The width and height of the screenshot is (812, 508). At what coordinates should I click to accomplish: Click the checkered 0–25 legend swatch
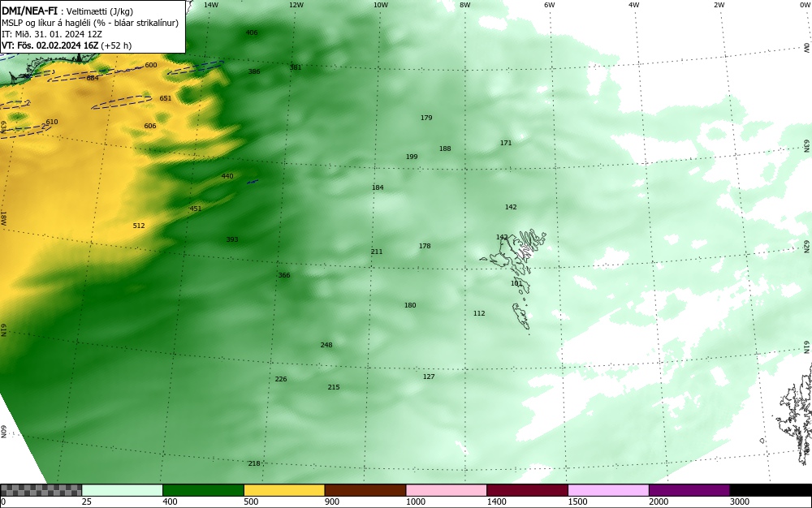click(x=41, y=490)
